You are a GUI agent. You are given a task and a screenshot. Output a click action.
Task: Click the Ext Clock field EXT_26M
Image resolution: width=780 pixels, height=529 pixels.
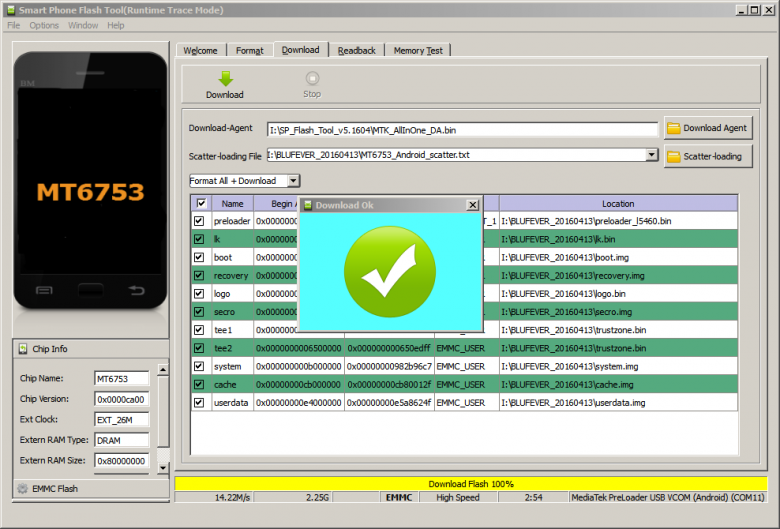pos(121,420)
